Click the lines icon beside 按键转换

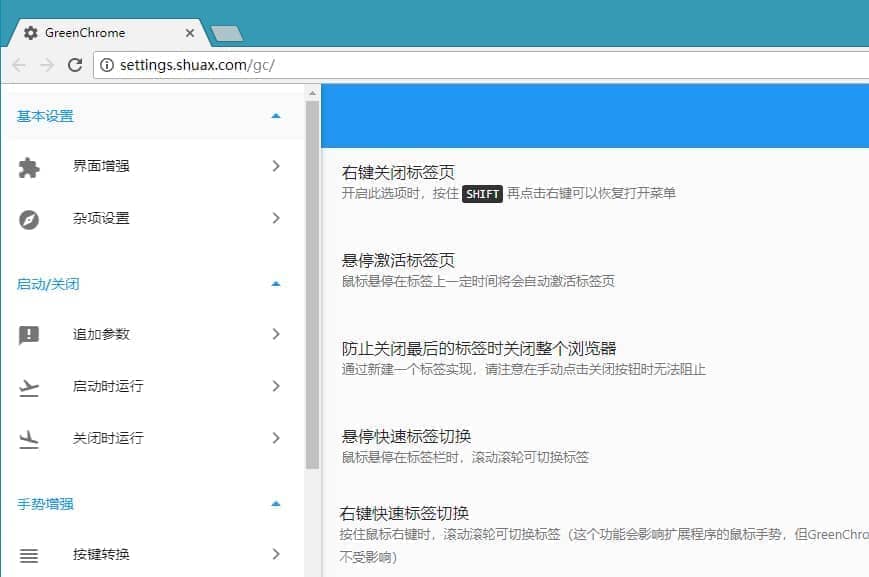click(29, 555)
